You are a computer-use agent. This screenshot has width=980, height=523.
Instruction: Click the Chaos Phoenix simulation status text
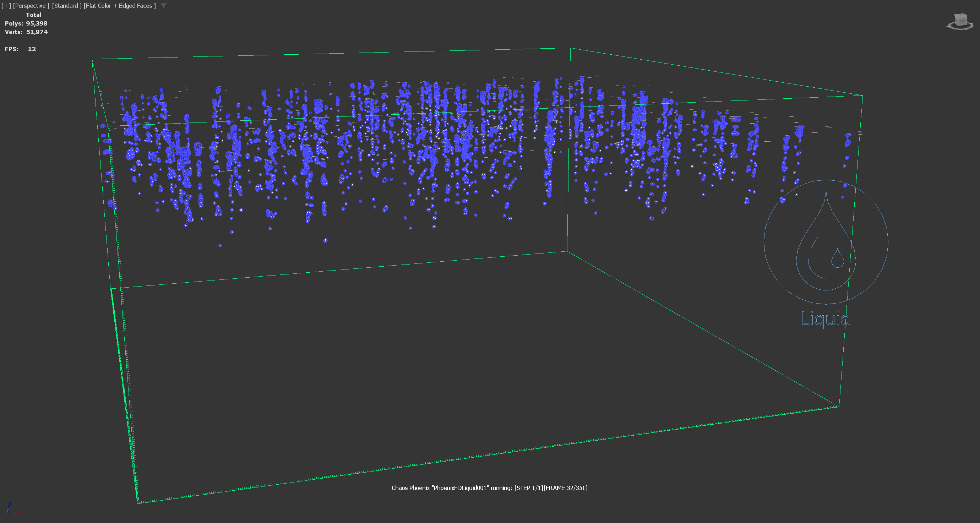coord(489,487)
